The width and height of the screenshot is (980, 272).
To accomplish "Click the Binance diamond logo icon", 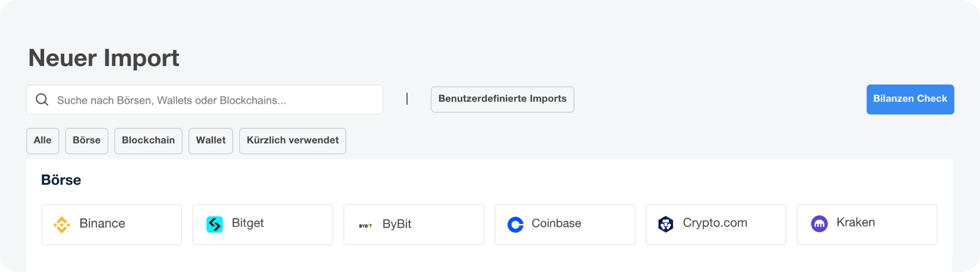I will 62,225.
